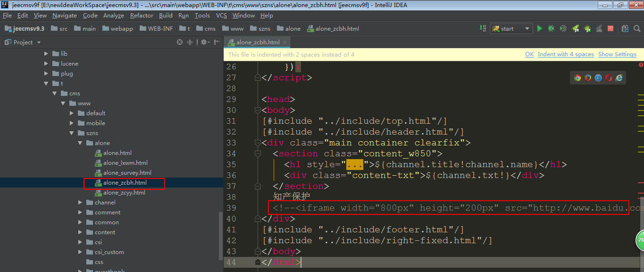Viewport: 644px width, 272px height.
Task: Select the alone_zcbh.html editor tab
Action: tap(258, 42)
